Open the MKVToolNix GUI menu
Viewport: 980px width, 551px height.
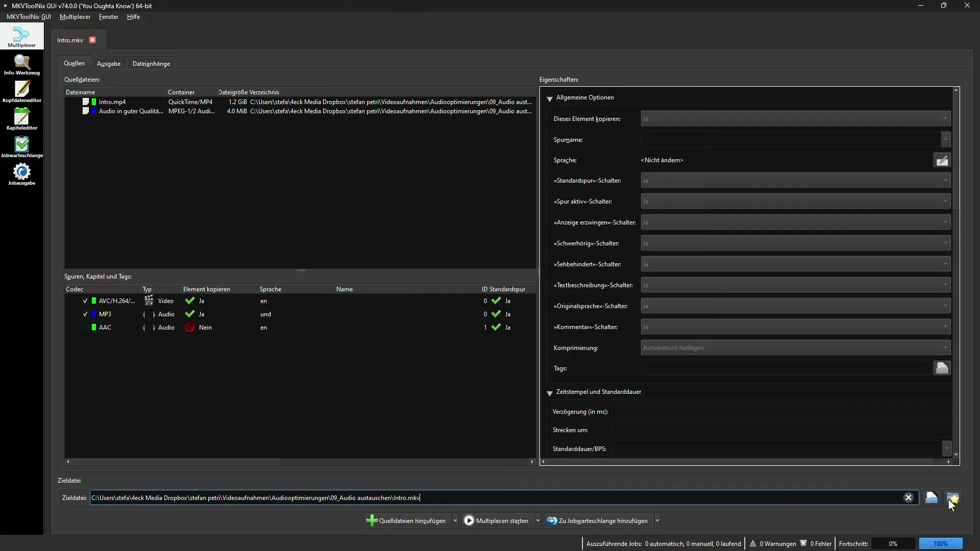(29, 17)
